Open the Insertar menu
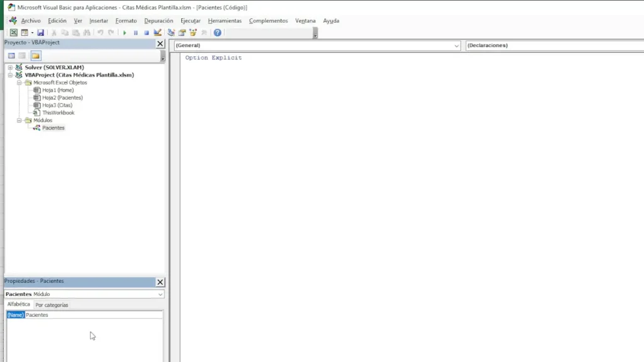644x362 pixels. coord(99,21)
